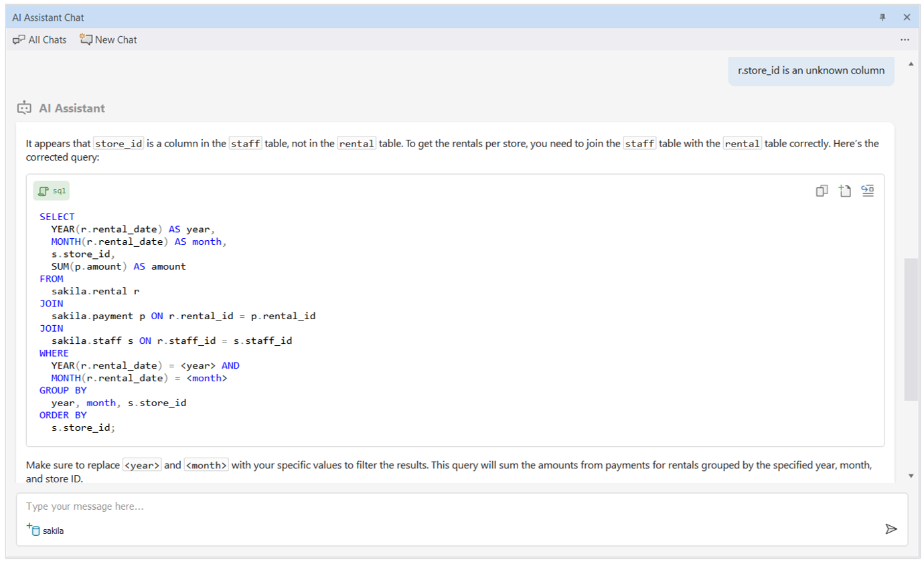Pin the AI Assistant Chat panel
924x562 pixels.
882,17
